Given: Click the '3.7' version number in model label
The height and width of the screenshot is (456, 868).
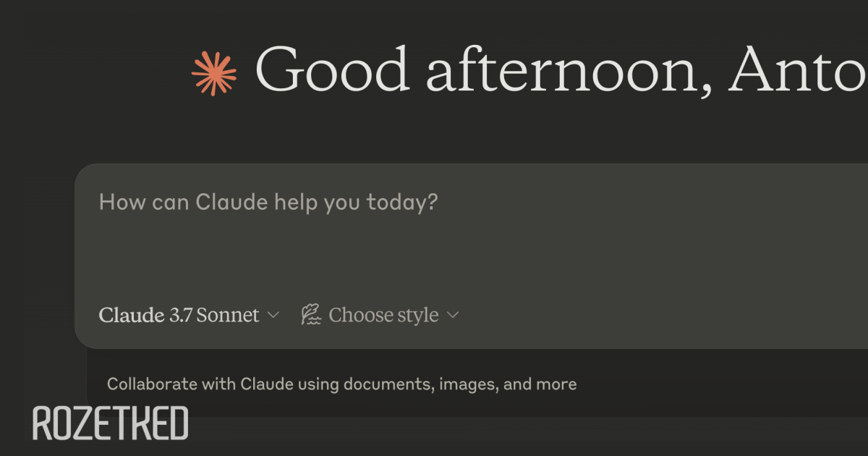Looking at the screenshot, I should (x=181, y=316).
